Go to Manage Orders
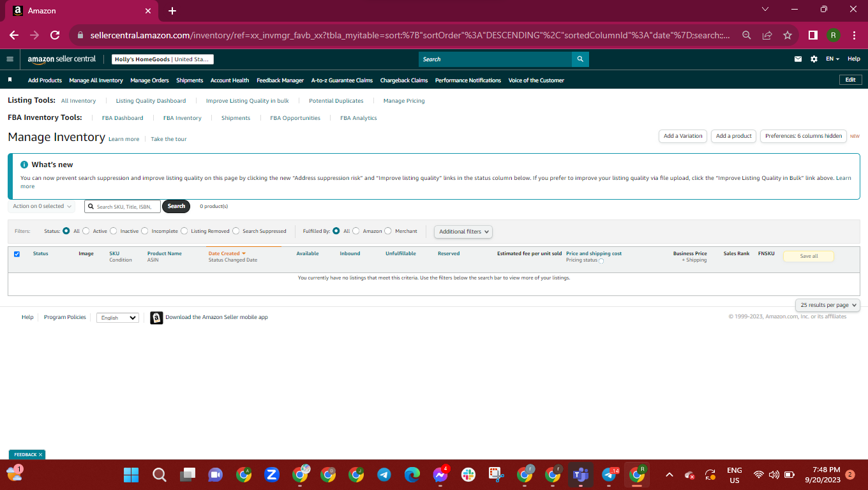 [149, 80]
